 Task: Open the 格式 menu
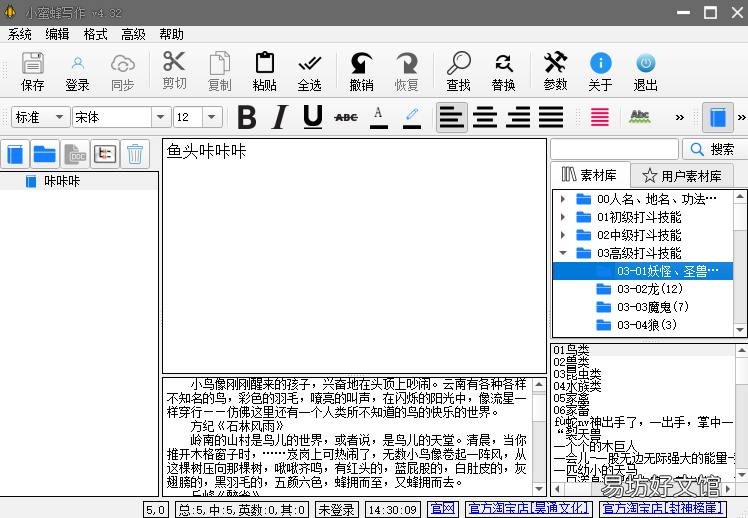95,34
